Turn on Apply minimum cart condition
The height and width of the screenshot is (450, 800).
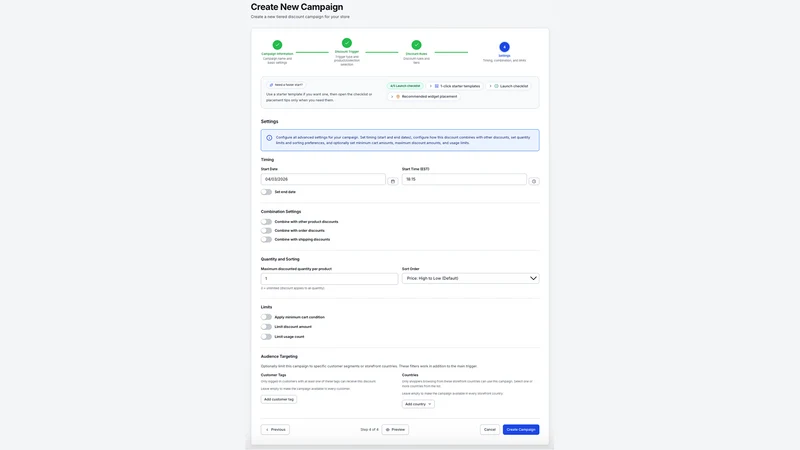pyautogui.click(x=266, y=317)
